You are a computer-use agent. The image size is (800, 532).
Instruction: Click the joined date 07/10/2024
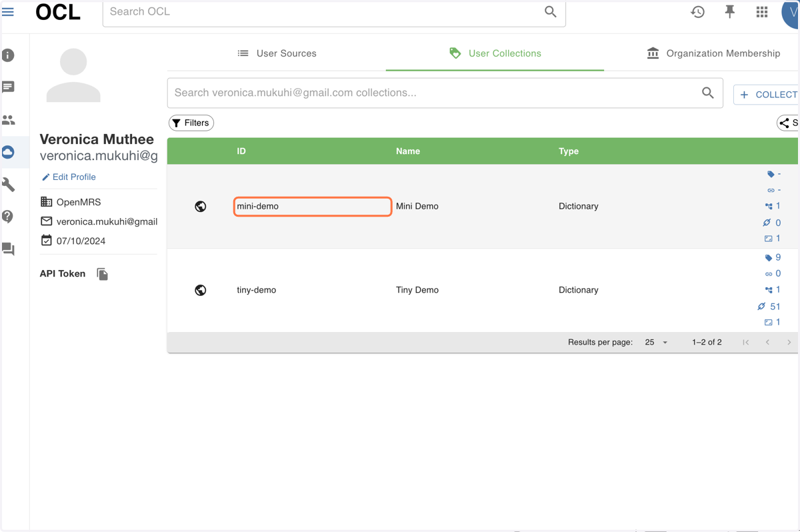point(81,241)
